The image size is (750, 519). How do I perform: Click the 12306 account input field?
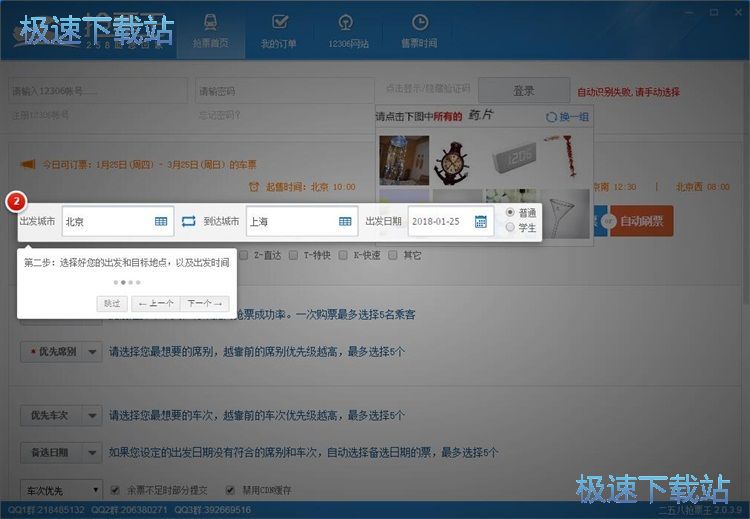98,91
